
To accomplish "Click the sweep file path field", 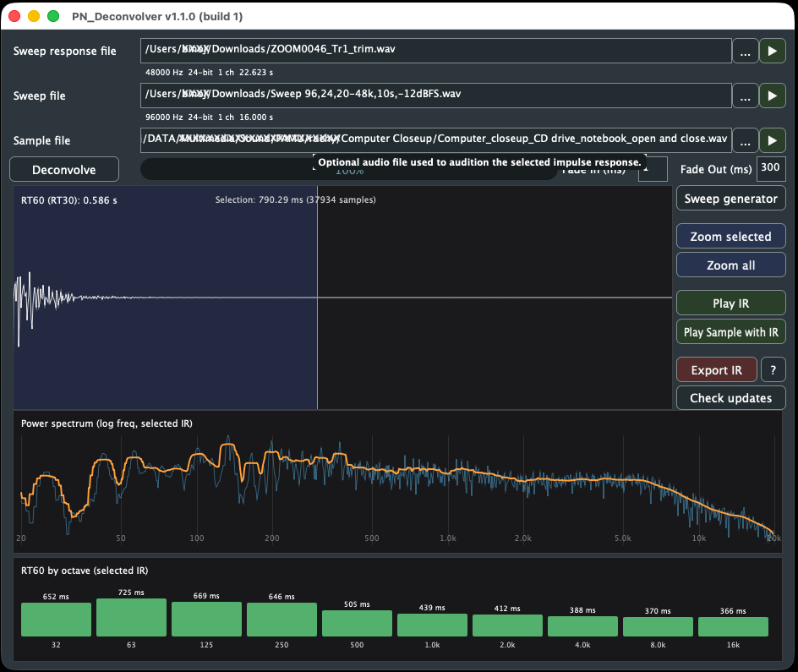I will 435,96.
